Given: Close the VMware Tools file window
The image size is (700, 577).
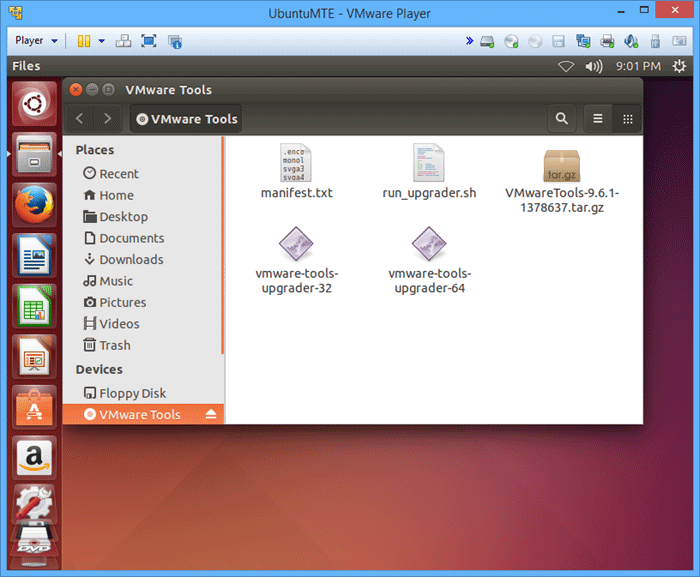Looking at the screenshot, I should coord(76,90).
